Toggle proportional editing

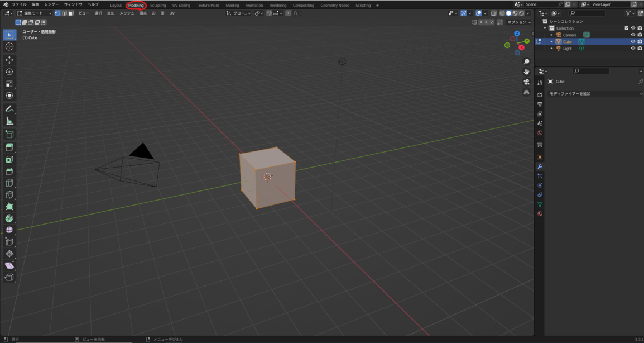click(288, 13)
